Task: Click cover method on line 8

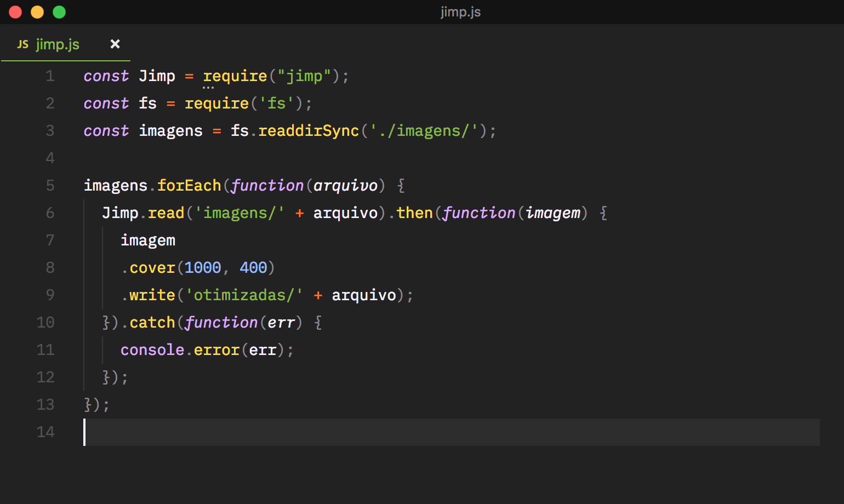Action: coord(152,268)
